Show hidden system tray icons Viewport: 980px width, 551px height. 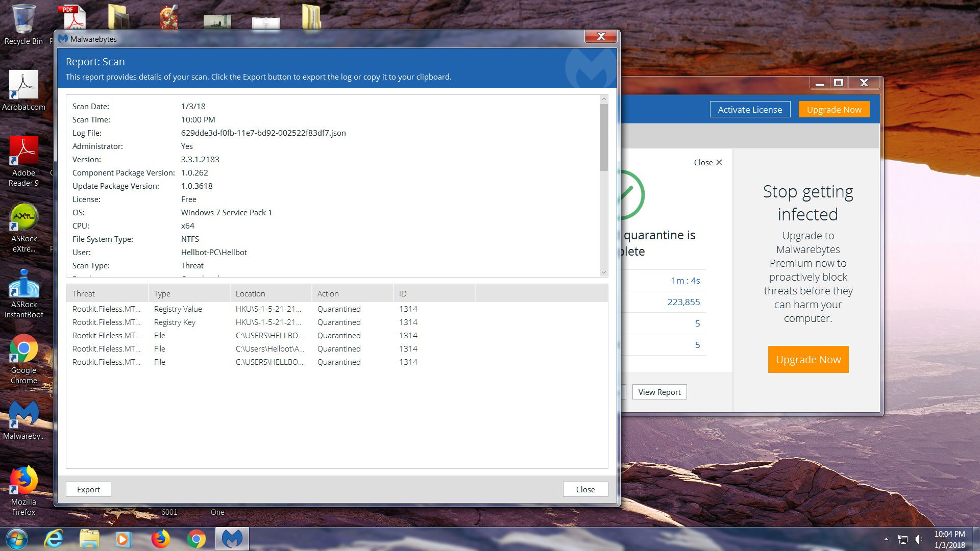coord(886,539)
